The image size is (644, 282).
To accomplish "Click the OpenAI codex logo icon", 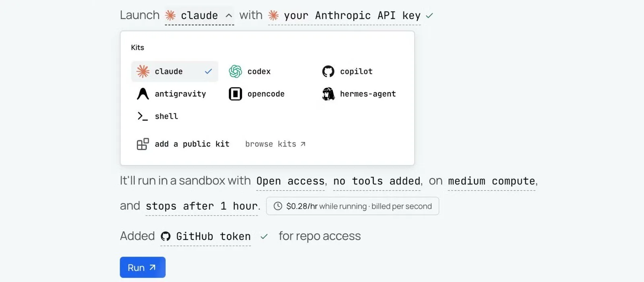I will [235, 71].
